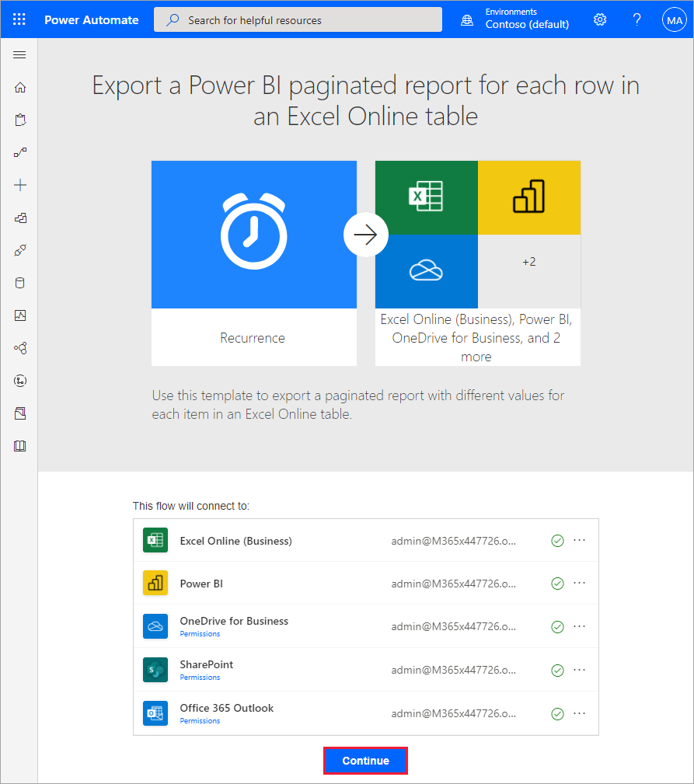
Task: Open My flows icon in sidebar
Action: tap(20, 152)
